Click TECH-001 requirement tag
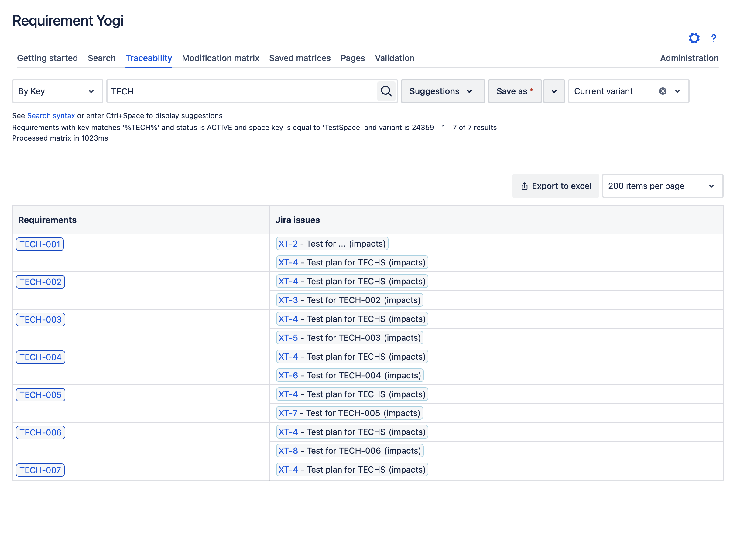This screenshot has width=740, height=560. (39, 244)
